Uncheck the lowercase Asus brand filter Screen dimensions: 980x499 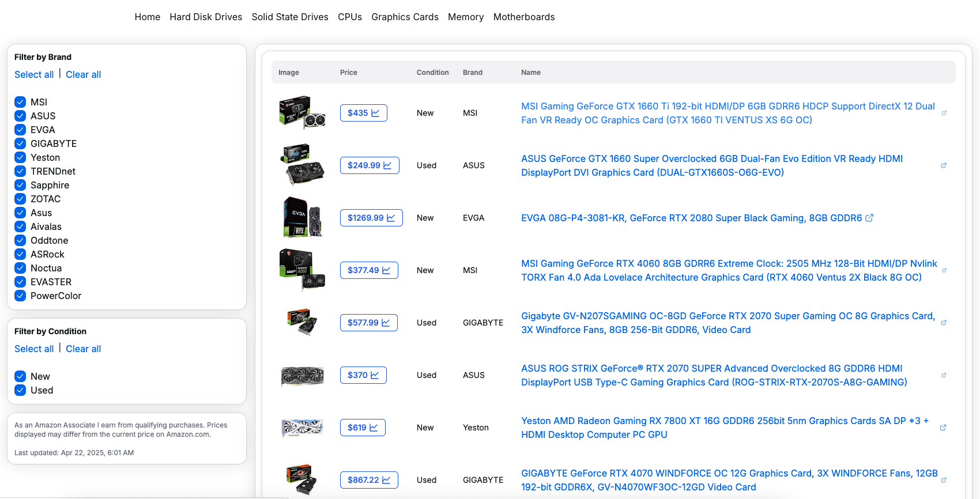(x=20, y=213)
